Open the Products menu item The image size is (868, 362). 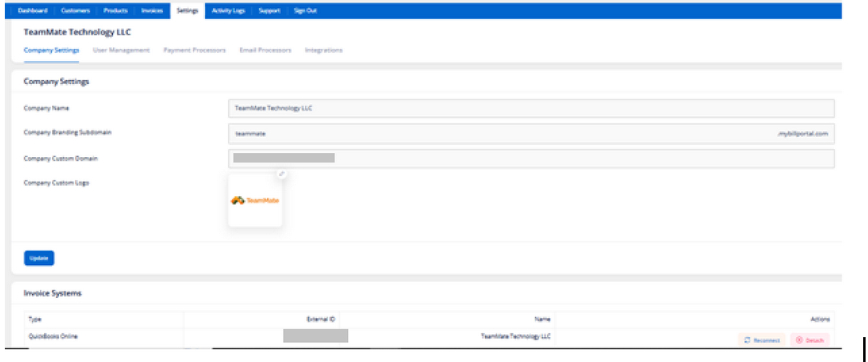click(x=116, y=10)
